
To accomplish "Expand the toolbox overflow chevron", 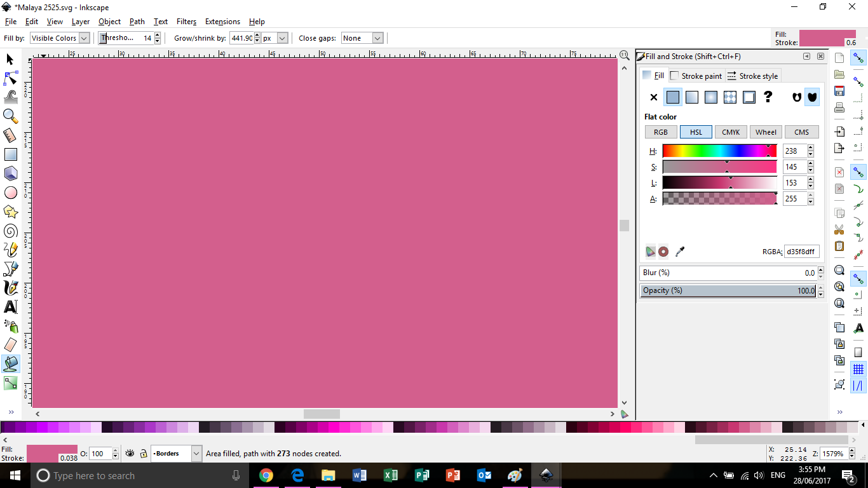I will click(11, 412).
